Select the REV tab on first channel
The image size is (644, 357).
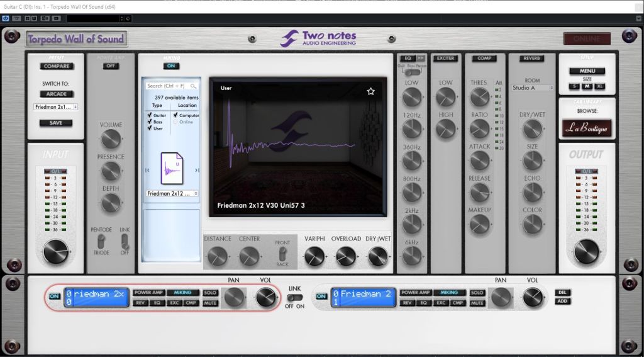point(140,303)
